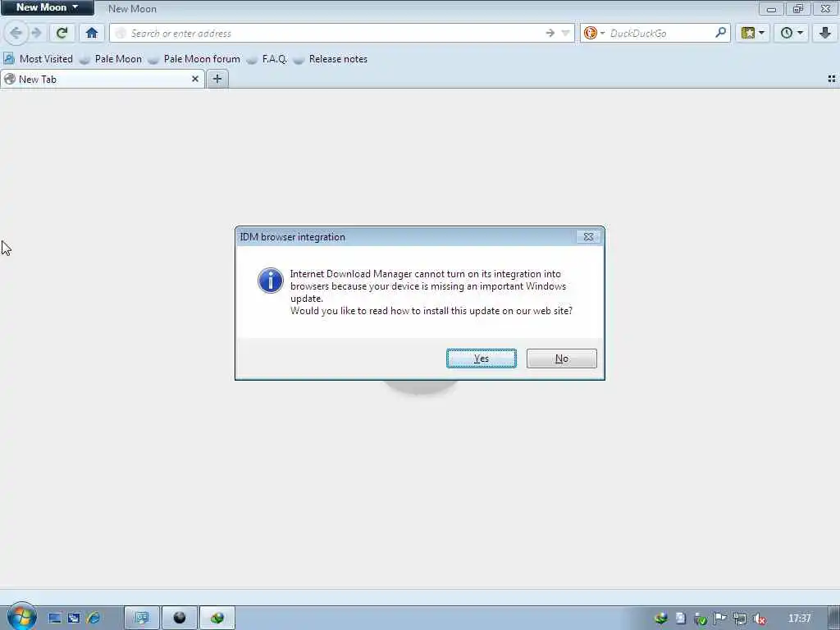Close the IDM browser integration dialog

tap(588, 237)
